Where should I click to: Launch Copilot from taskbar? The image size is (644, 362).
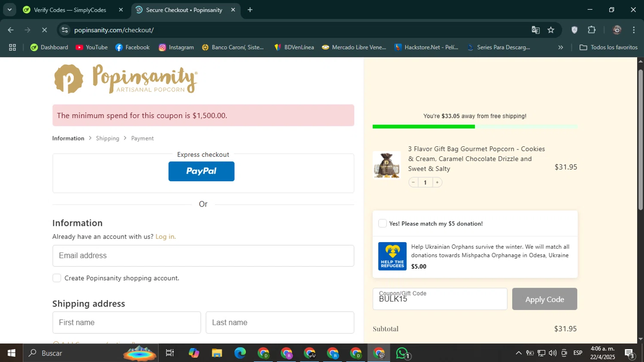point(194,353)
